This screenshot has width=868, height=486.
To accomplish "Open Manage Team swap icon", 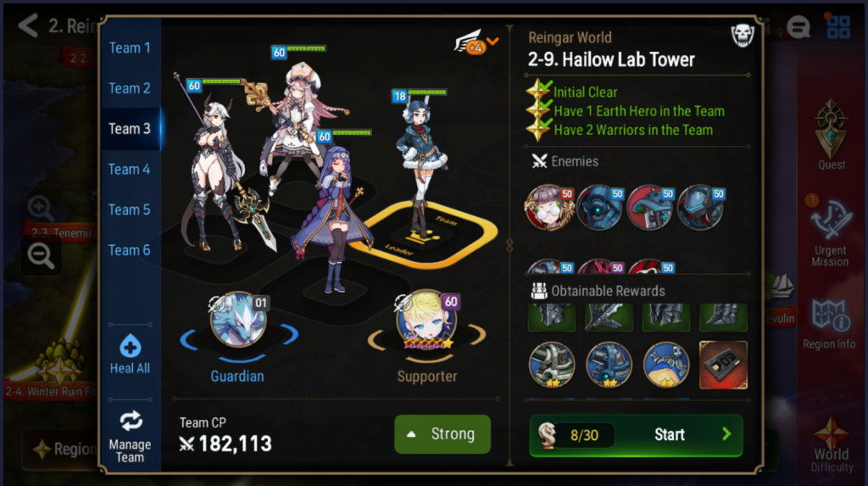I will [x=131, y=422].
